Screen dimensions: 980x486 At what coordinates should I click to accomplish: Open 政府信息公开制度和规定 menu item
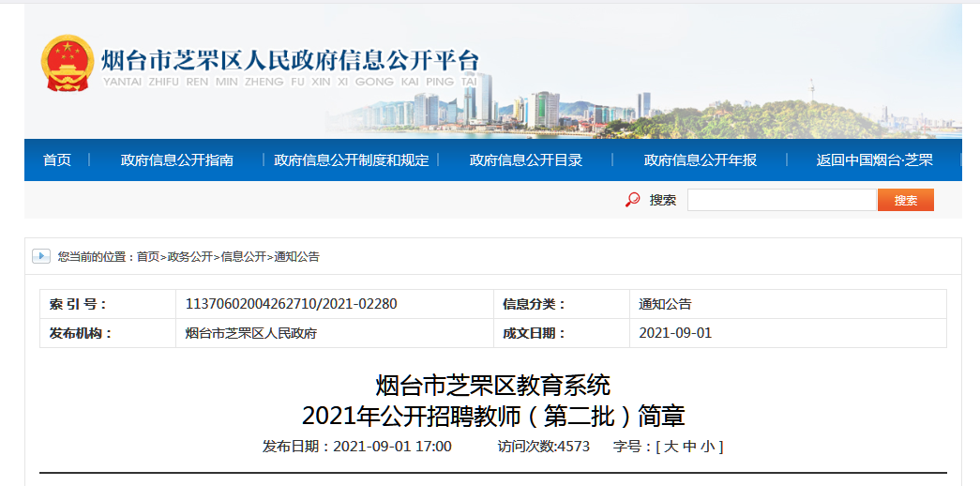point(352,160)
